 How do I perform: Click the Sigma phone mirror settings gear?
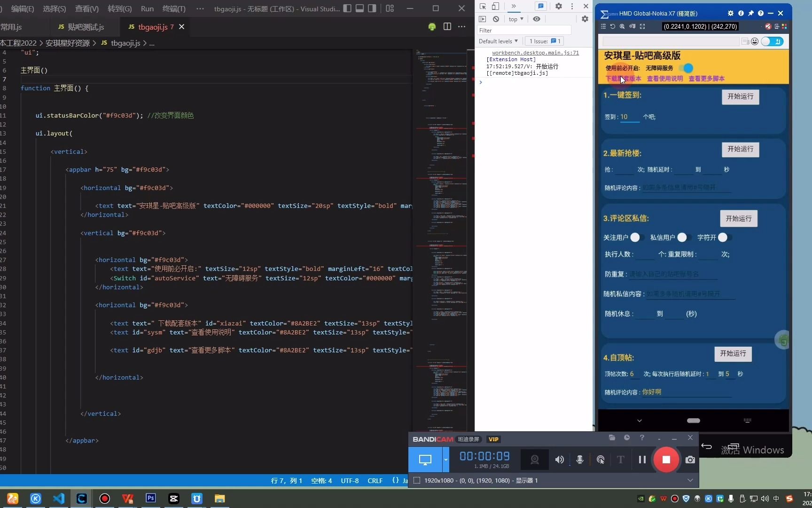point(730,13)
